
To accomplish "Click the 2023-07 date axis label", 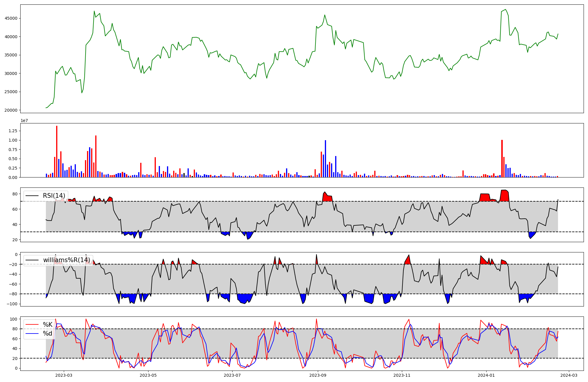I will tap(232, 375).
